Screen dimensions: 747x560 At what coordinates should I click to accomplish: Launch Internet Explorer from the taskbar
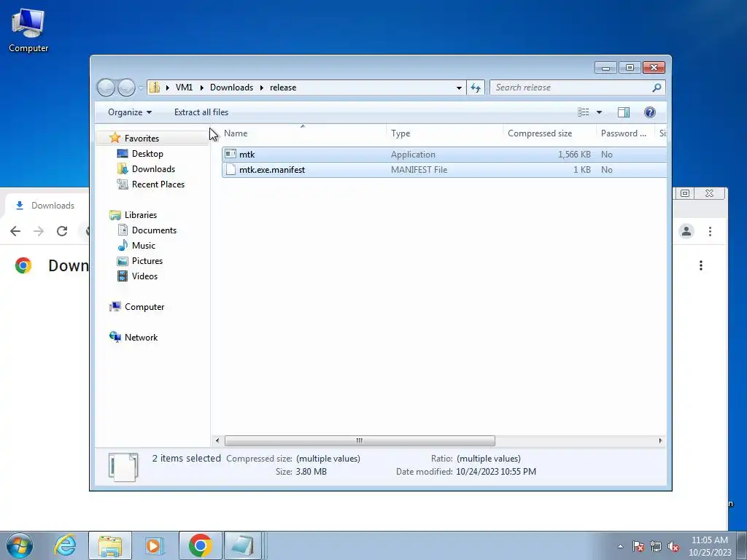pos(65,545)
